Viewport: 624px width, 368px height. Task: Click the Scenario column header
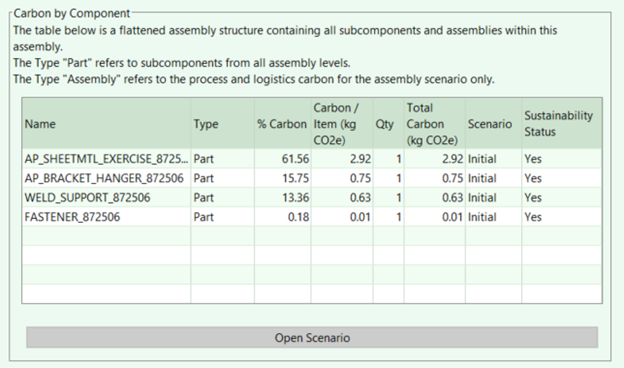click(493, 124)
